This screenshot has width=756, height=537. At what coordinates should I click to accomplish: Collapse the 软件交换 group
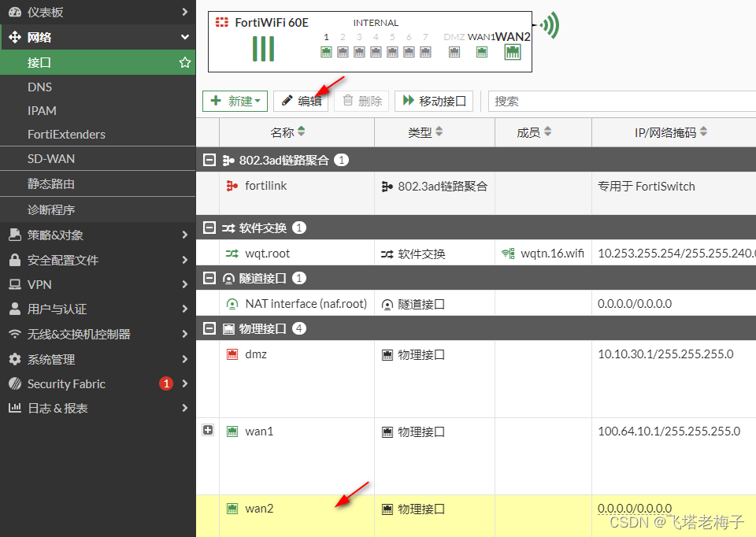pos(209,228)
